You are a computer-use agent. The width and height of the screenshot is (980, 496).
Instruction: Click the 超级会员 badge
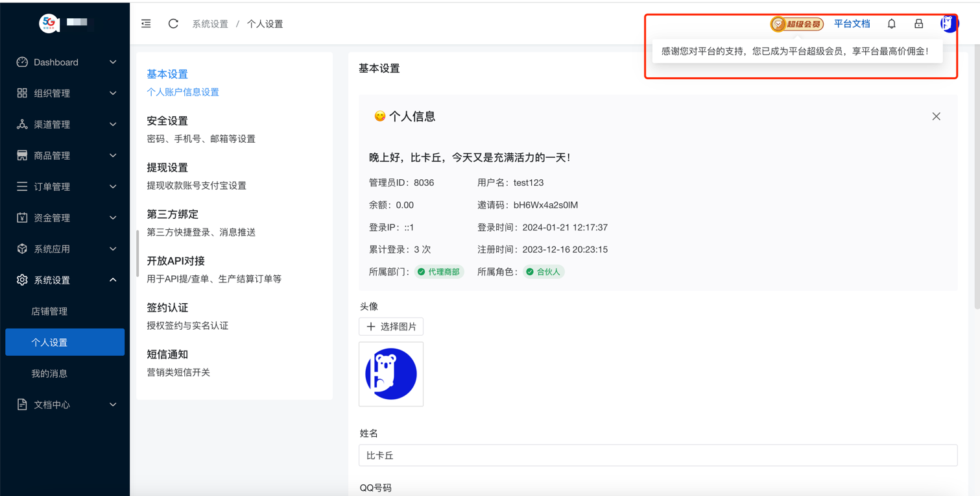point(796,24)
